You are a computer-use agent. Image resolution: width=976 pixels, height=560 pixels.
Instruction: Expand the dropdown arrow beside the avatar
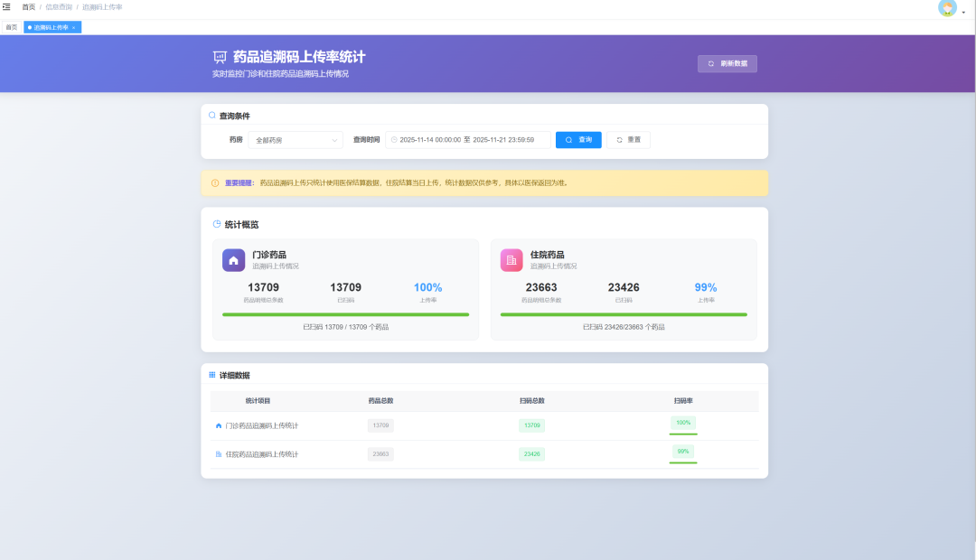coord(963,12)
